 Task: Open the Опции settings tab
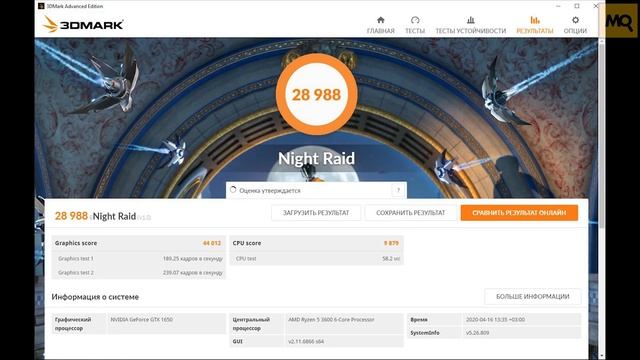[x=575, y=25]
